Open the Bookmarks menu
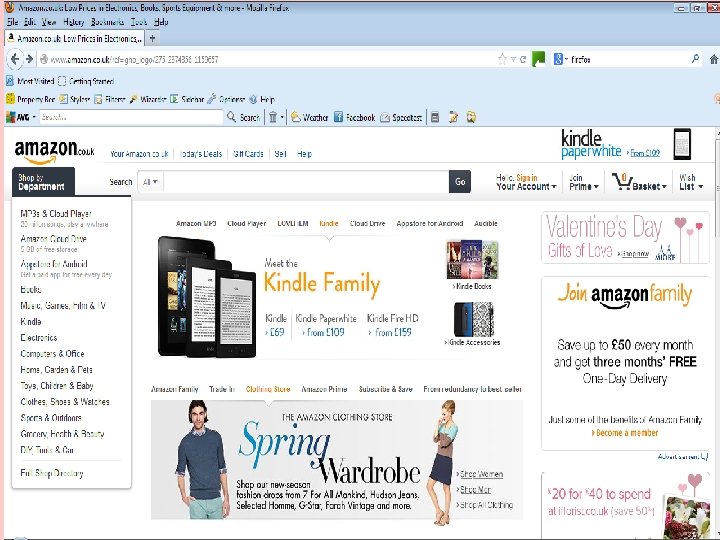Screen dimensions: 720x540 [x=107, y=22]
